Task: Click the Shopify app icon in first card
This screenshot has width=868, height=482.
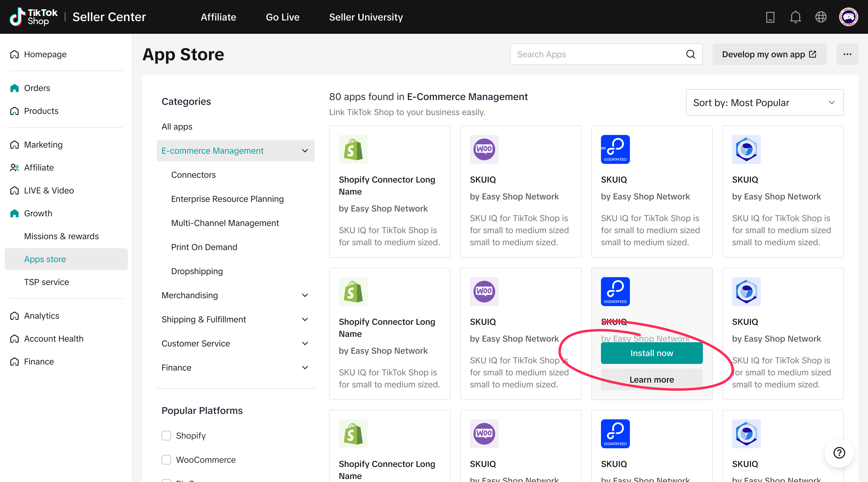Action: tap(353, 149)
